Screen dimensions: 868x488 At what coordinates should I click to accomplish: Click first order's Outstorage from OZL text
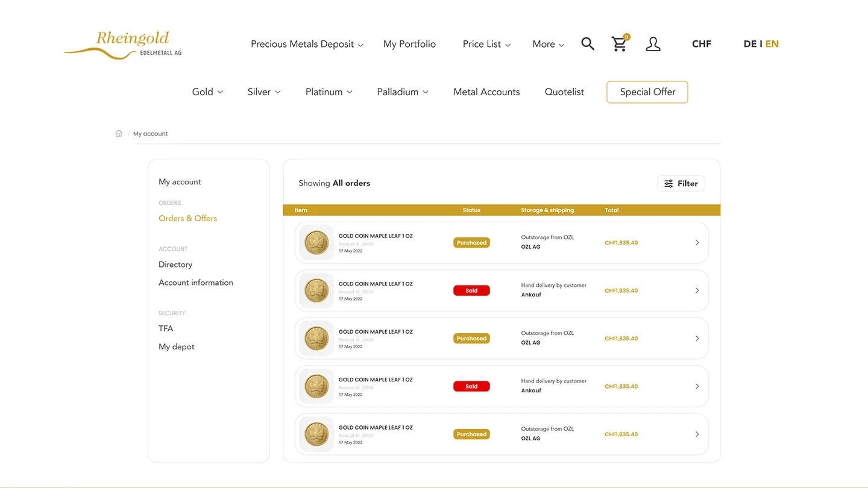click(x=547, y=237)
